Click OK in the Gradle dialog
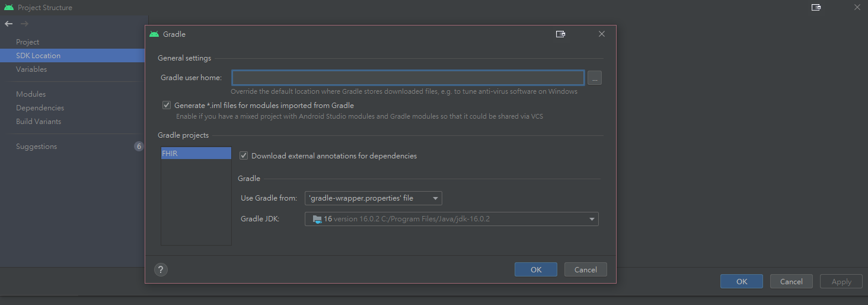This screenshot has width=868, height=305. [536, 269]
